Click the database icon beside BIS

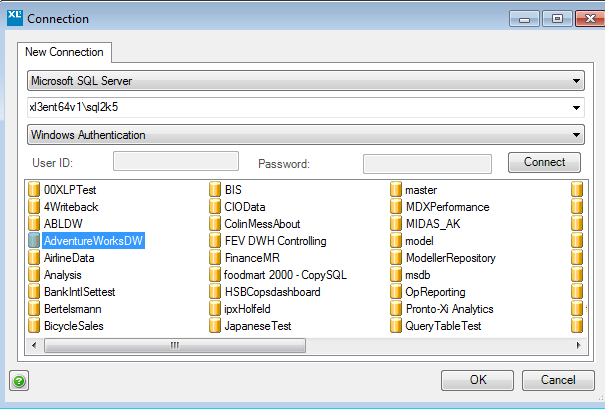tap(215, 190)
